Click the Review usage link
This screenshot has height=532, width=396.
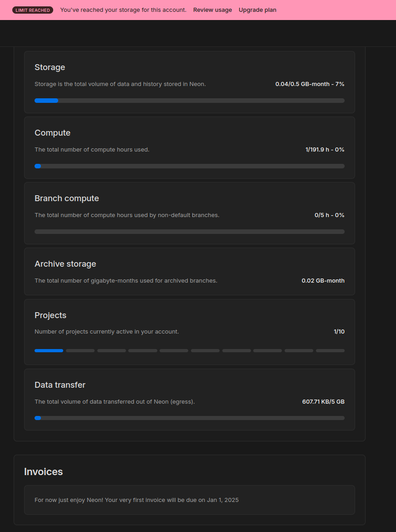pyautogui.click(x=212, y=10)
